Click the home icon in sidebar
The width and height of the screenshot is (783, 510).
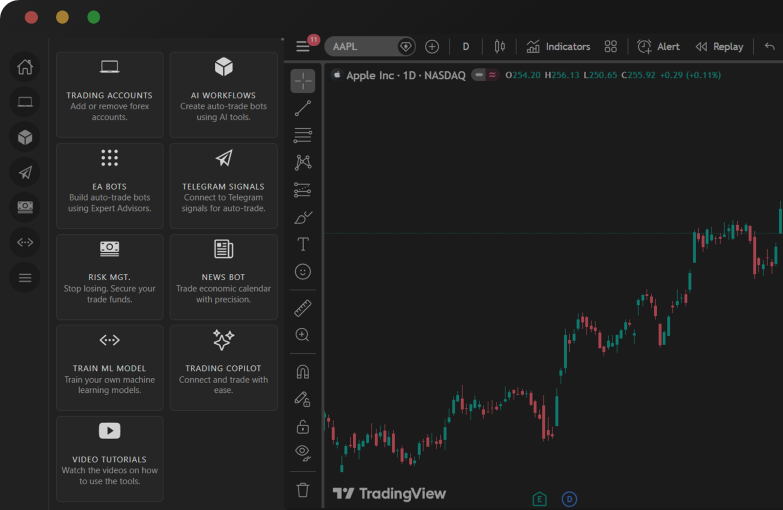pos(25,67)
